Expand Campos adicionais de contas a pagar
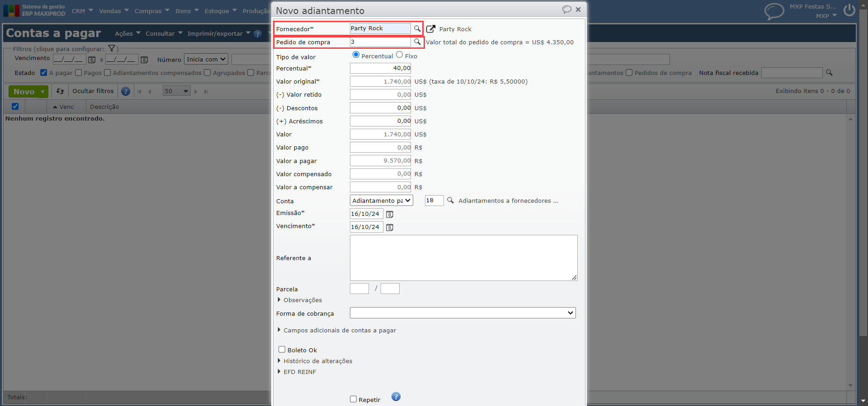The width and height of the screenshot is (868, 406). (x=336, y=330)
